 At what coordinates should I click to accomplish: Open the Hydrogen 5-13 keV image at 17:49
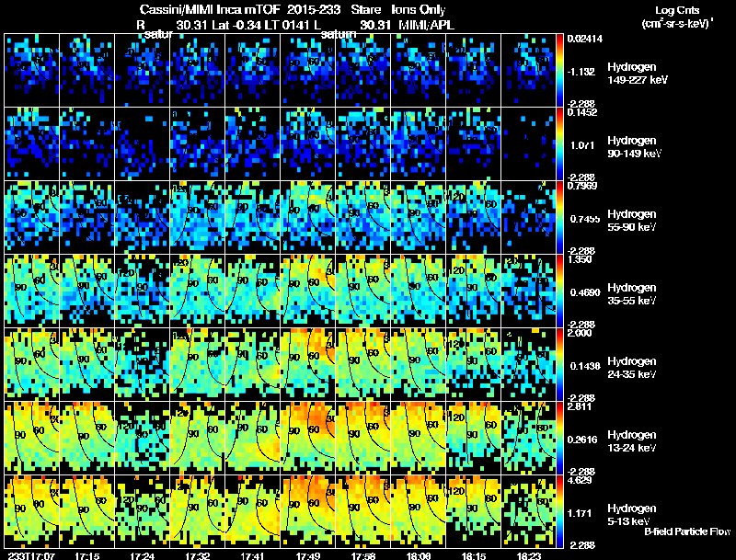[x=308, y=511]
